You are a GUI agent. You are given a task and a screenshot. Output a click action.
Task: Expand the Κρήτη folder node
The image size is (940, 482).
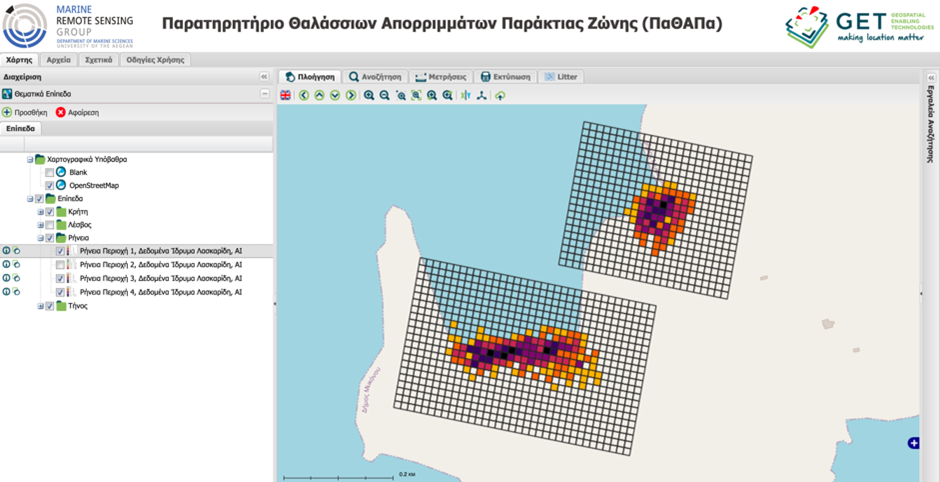coord(41,212)
